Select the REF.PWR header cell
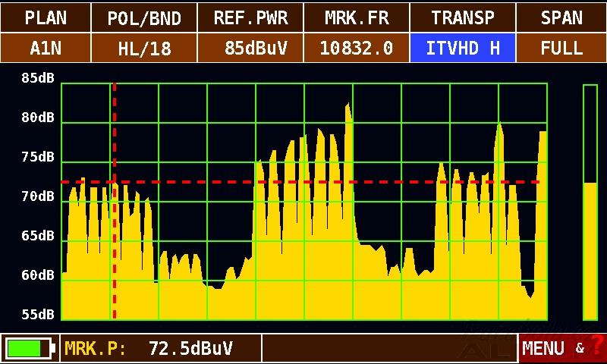Viewport: 607px width, 364px height. click(x=250, y=17)
